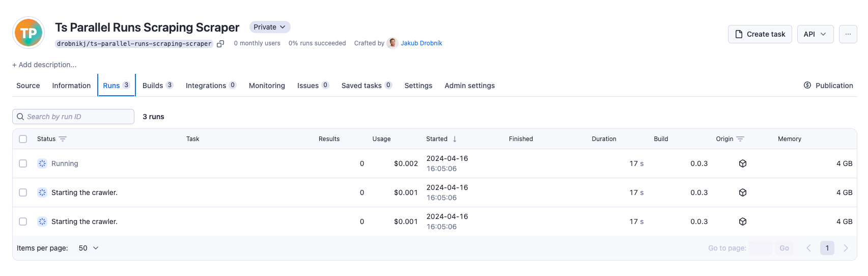This screenshot has height=276, width=868.
Task: Expand the API dropdown button
Action: coord(815,34)
